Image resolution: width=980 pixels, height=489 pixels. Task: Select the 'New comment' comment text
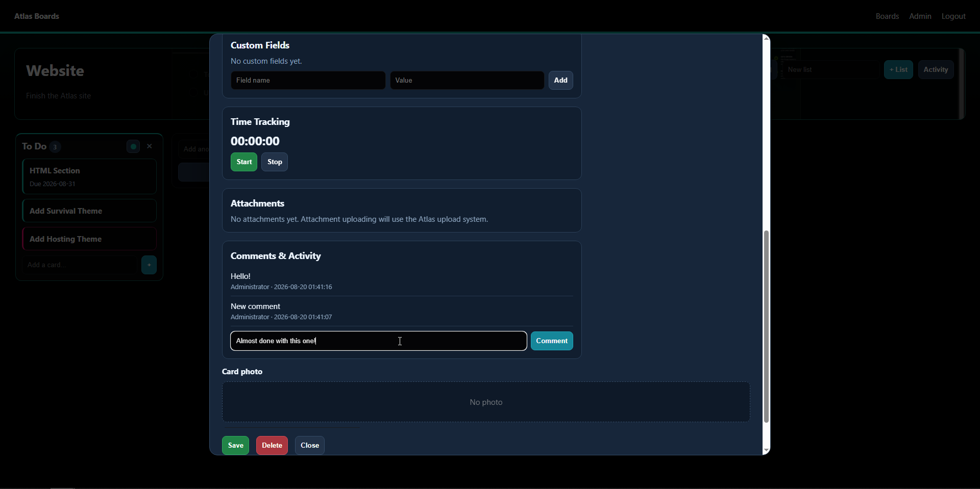coord(255,306)
